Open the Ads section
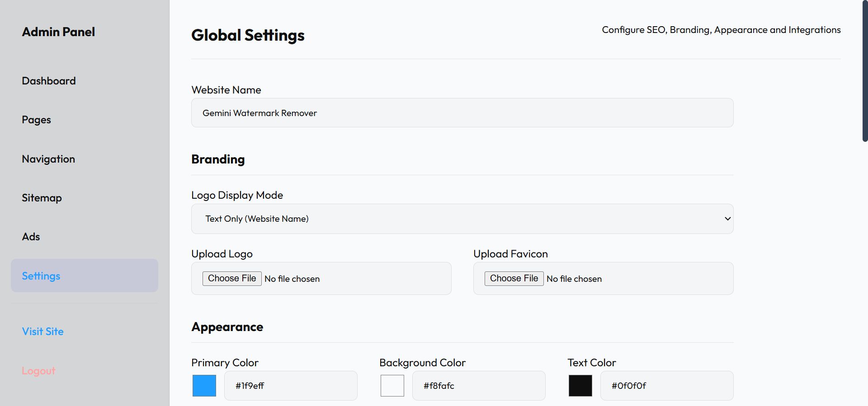This screenshot has width=868, height=406. (31, 237)
